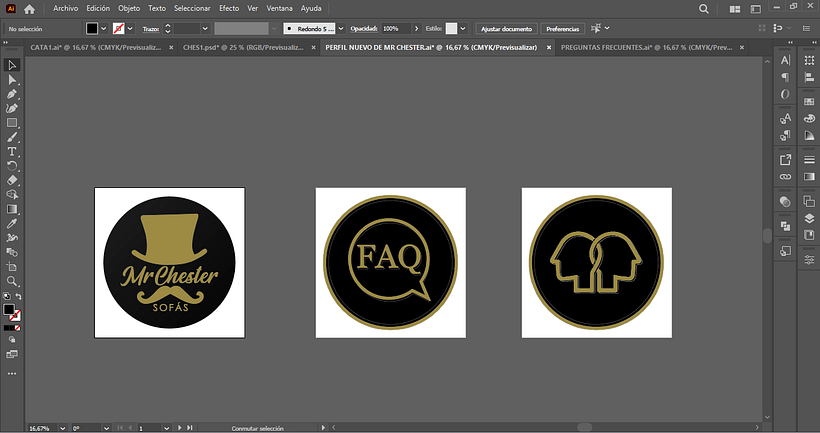820x433 pixels.
Task: Select the Shape Builder tool
Action: pos(12,195)
